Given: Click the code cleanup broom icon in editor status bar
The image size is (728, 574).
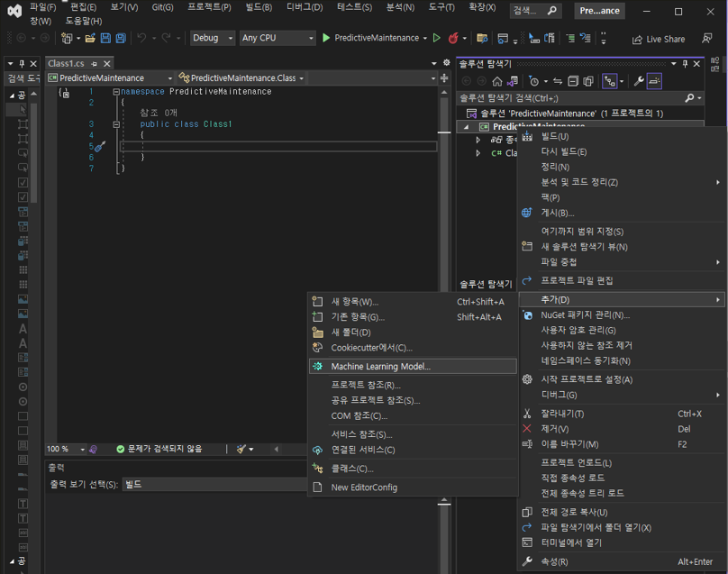Looking at the screenshot, I should tap(241, 449).
